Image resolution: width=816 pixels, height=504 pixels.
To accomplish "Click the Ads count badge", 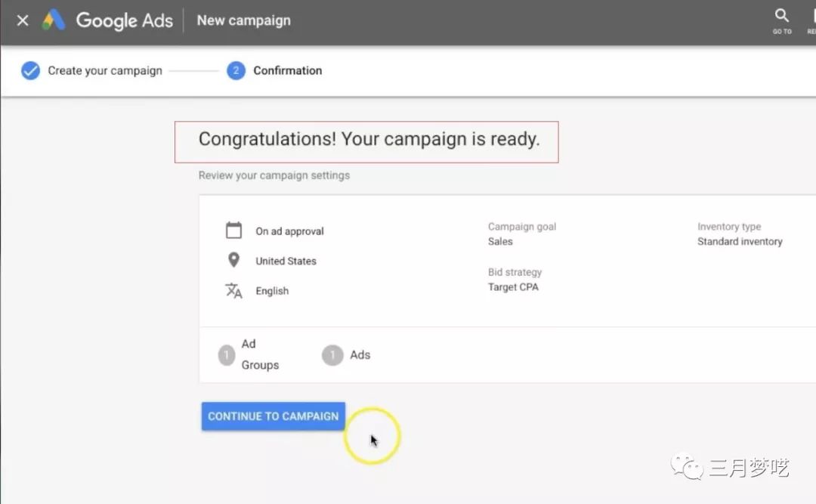I will 332,355.
